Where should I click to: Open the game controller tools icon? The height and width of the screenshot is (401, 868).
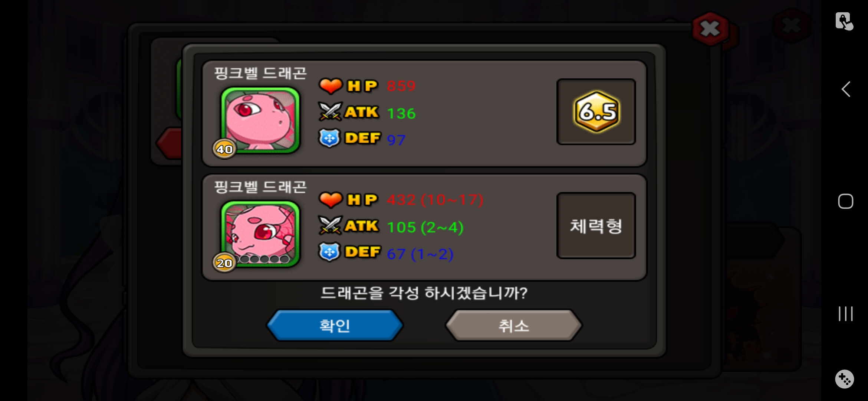[x=845, y=379]
